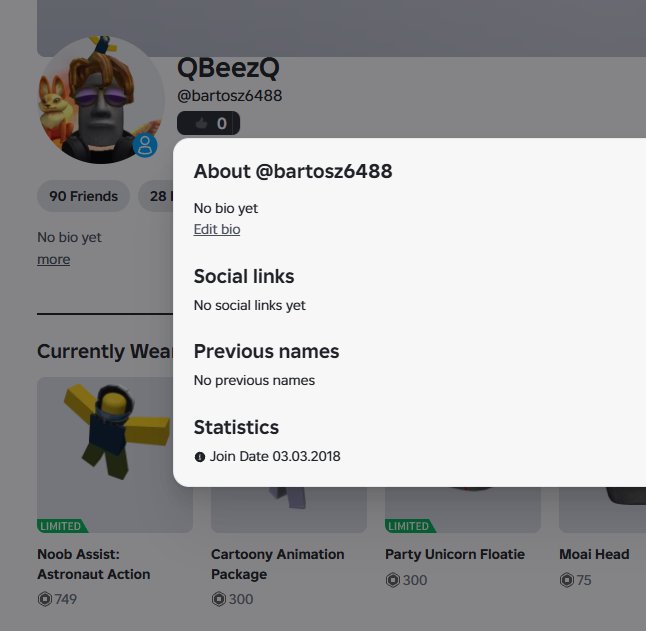
Task: Open Party Unicorn Floatie item title
Action: (455, 554)
